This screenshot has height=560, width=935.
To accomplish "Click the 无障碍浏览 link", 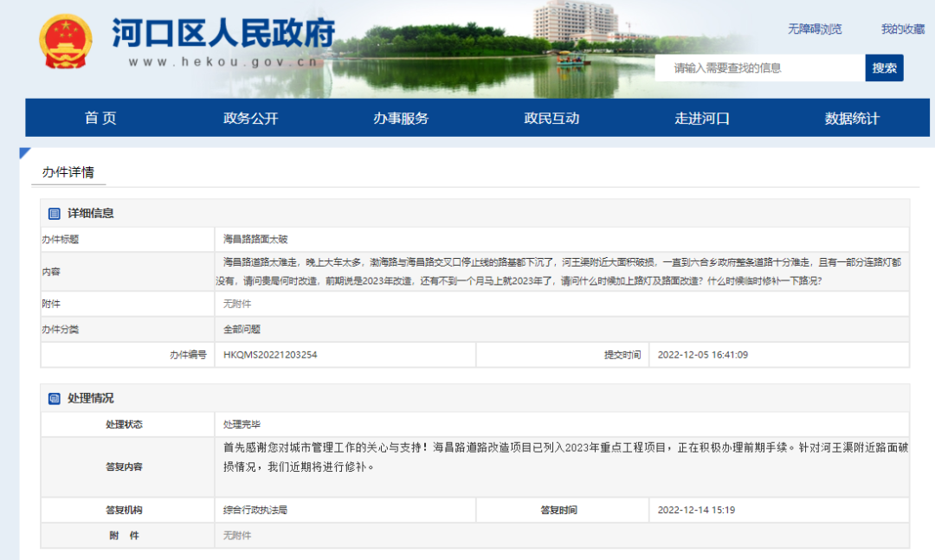I will 815,29.
